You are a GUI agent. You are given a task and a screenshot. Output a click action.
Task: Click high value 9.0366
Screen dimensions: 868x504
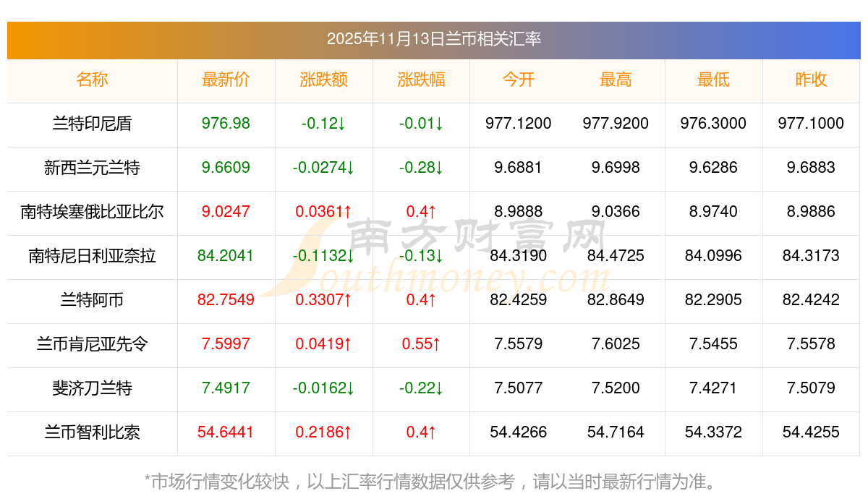pos(616,212)
